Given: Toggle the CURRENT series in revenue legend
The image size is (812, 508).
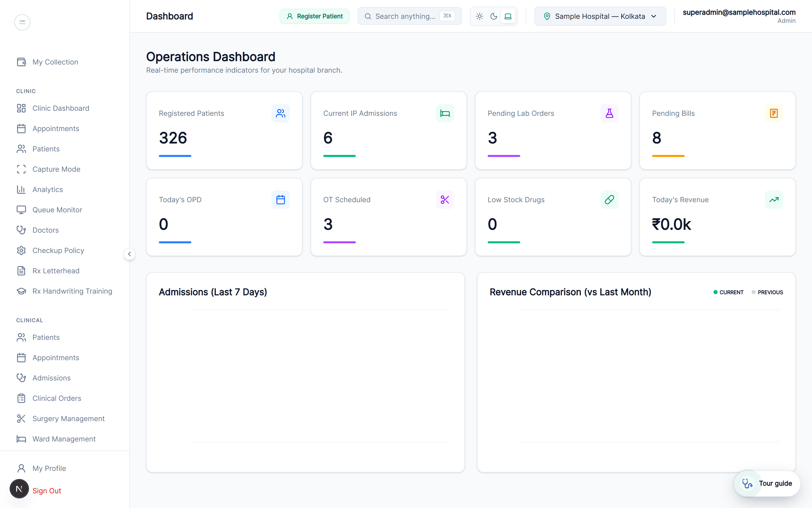Looking at the screenshot, I should tap(729, 292).
